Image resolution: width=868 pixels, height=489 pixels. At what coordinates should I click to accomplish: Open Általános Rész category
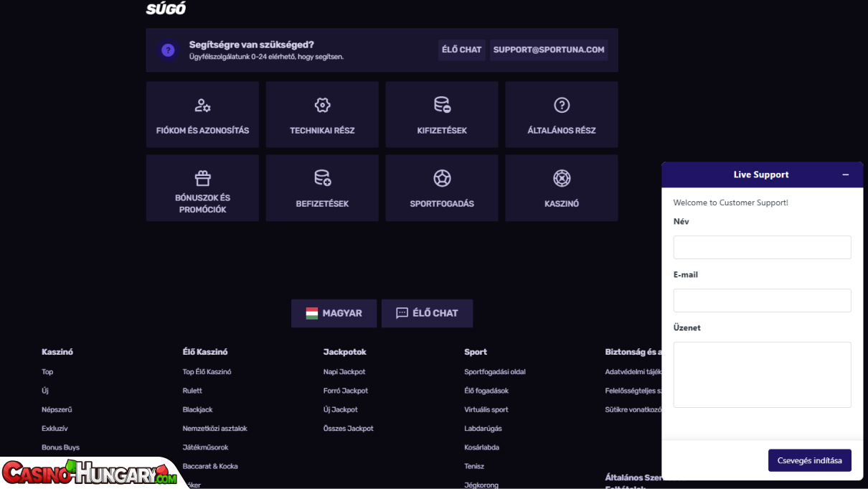point(562,114)
